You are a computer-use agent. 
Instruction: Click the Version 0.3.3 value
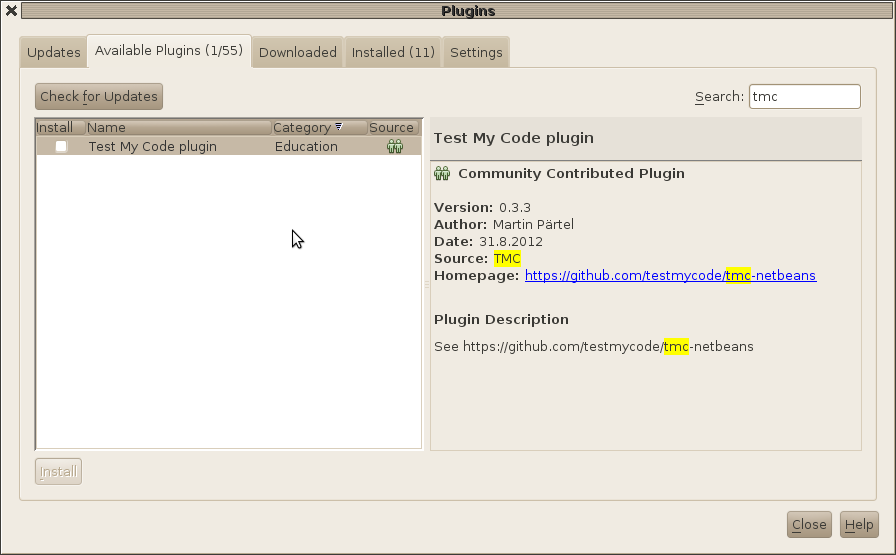point(515,207)
